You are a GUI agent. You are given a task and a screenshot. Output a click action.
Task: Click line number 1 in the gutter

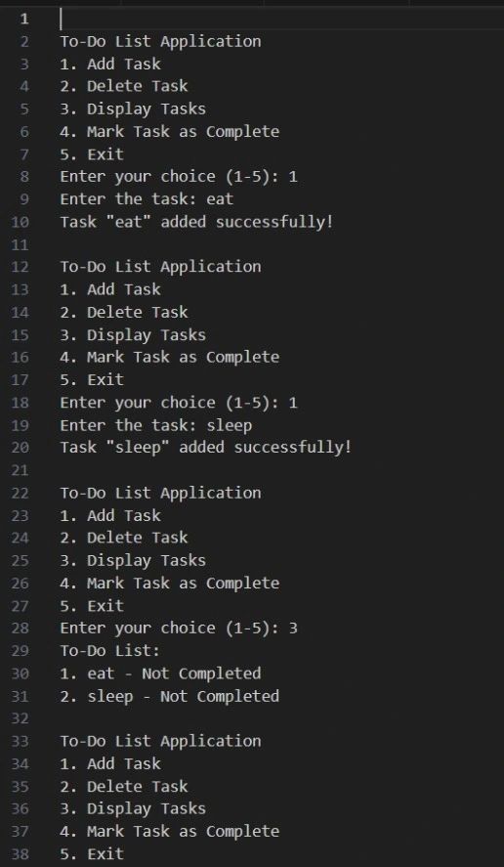click(23, 19)
